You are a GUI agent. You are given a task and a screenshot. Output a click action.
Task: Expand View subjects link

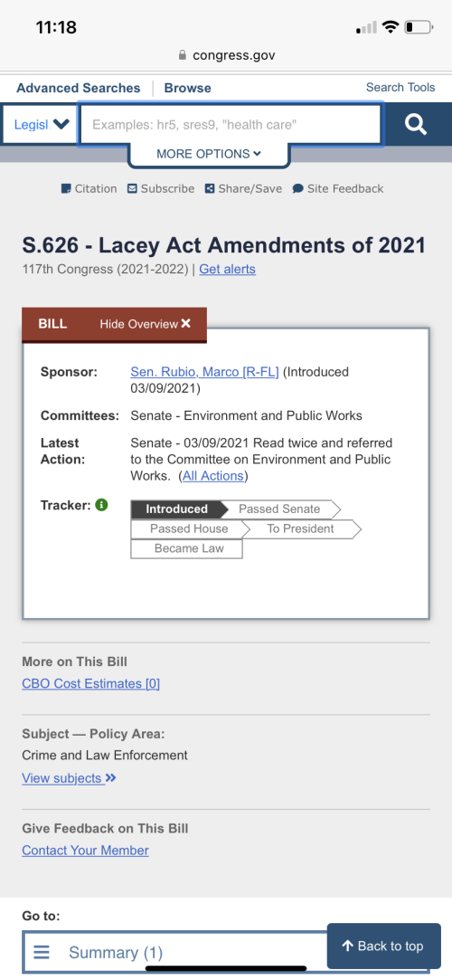(x=70, y=778)
